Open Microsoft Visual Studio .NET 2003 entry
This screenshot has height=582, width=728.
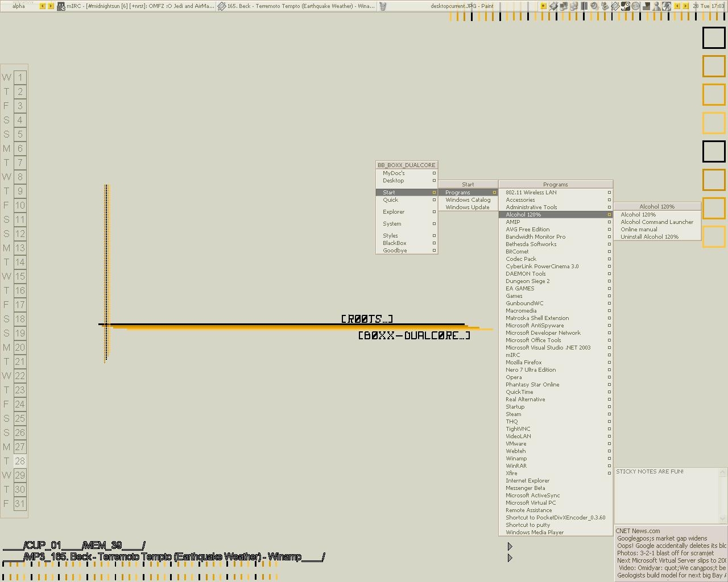[556, 348]
